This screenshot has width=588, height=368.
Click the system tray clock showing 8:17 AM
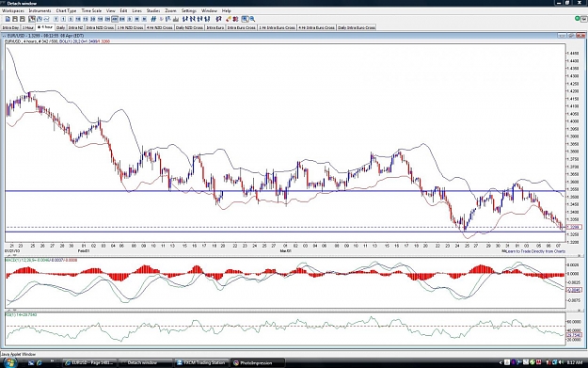pyautogui.click(x=575, y=362)
